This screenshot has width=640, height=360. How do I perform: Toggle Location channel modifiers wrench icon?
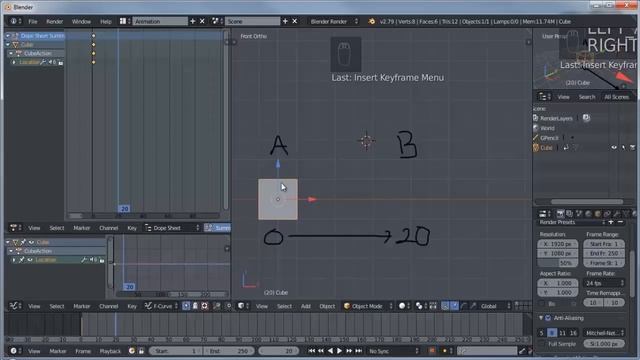pyautogui.click(x=43, y=62)
